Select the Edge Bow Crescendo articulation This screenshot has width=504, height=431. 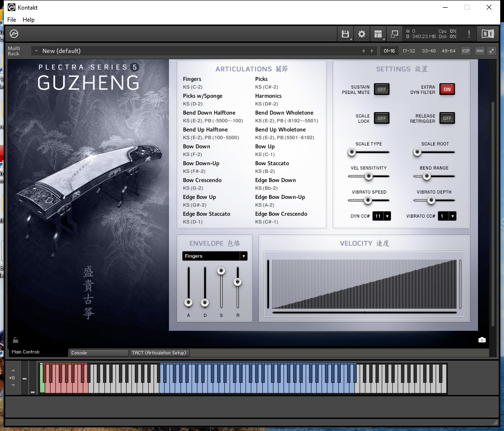coord(281,214)
